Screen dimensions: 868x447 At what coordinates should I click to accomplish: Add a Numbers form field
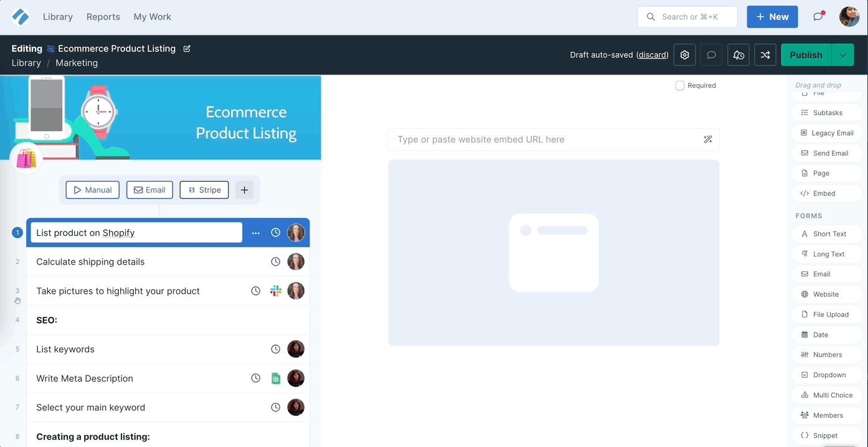(827, 355)
